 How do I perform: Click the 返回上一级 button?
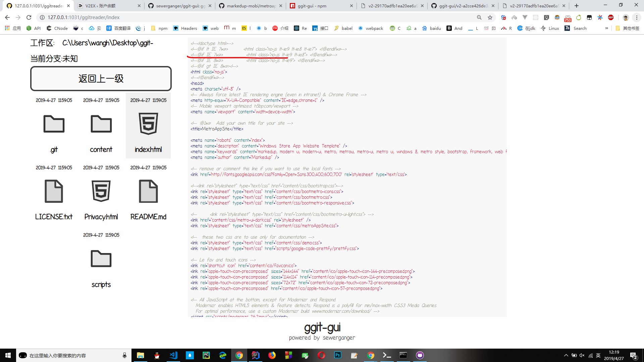pyautogui.click(x=101, y=79)
